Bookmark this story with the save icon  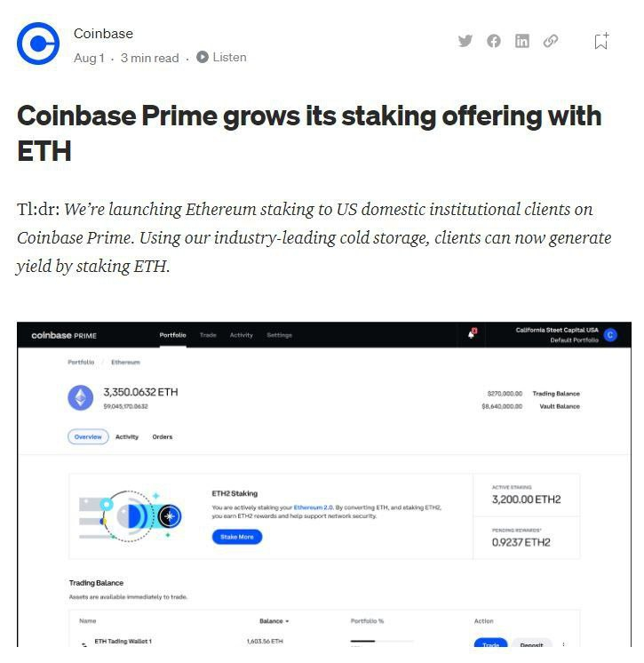tap(601, 41)
